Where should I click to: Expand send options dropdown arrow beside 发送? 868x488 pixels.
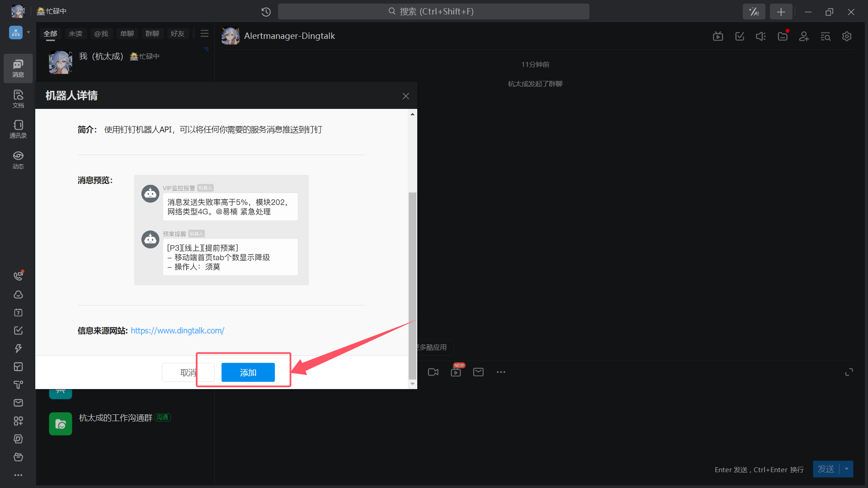point(847,469)
